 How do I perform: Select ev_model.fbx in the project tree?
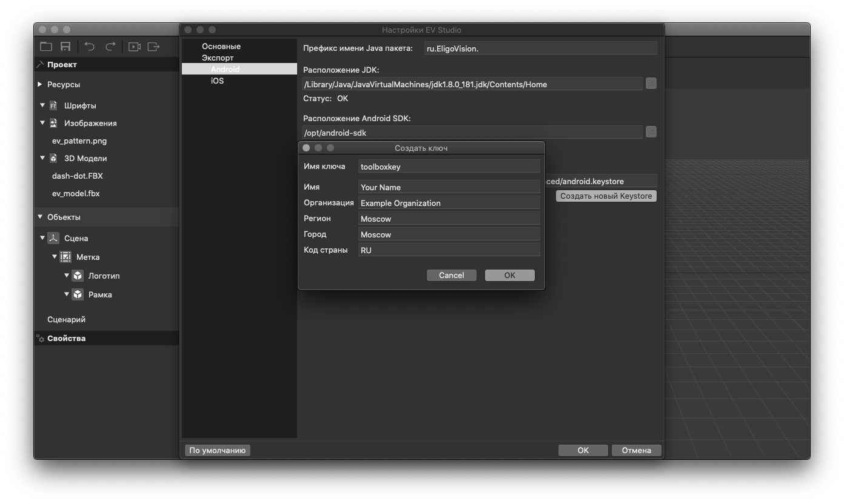(76, 193)
